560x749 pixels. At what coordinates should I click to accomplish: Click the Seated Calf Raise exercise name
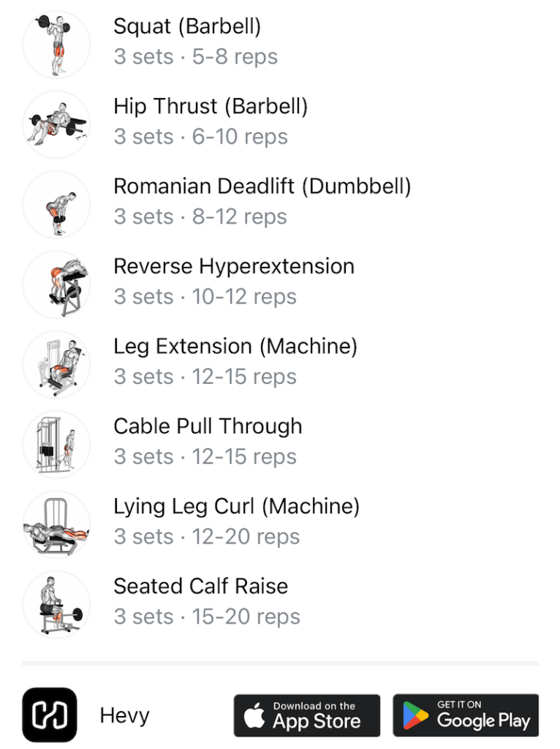pyautogui.click(x=200, y=586)
